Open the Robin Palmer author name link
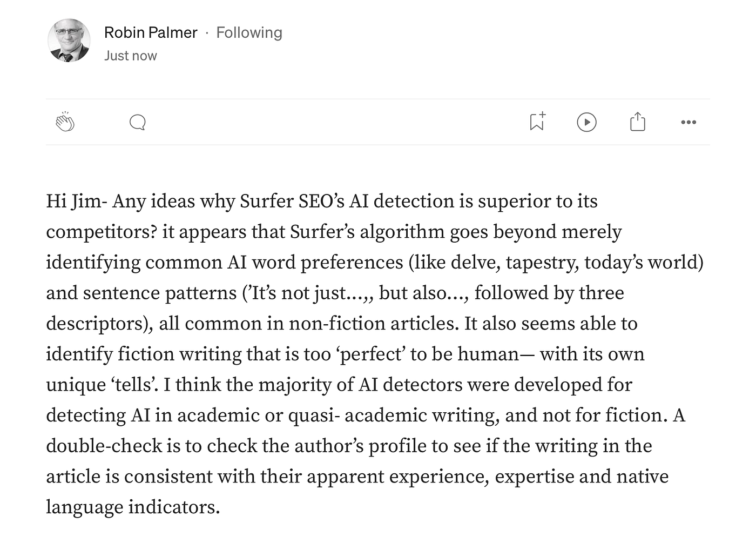 [x=151, y=32]
